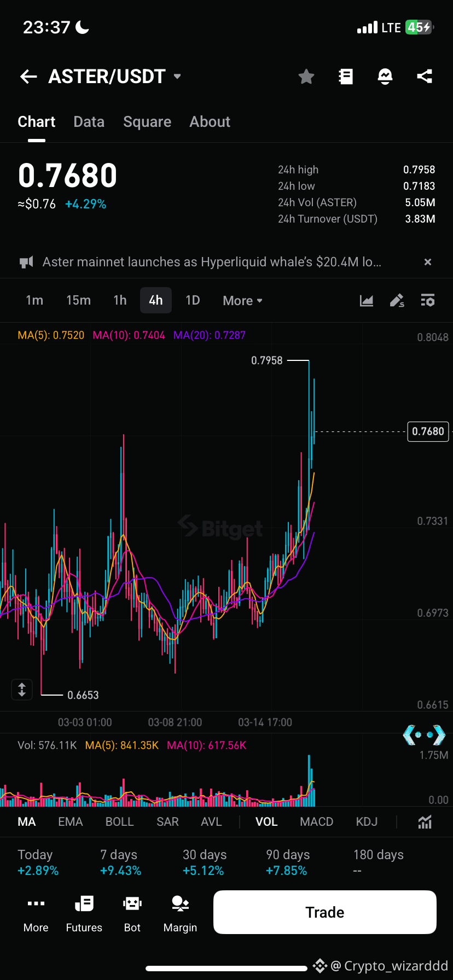Switch to the Data tab
The image size is (453, 980).
coord(89,122)
